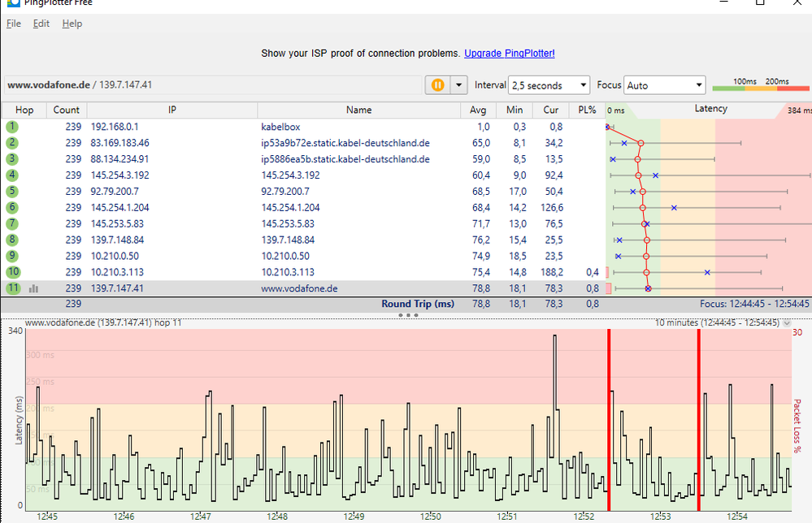
Task: Click the www.vodafone.de target address field
Action: point(213,84)
